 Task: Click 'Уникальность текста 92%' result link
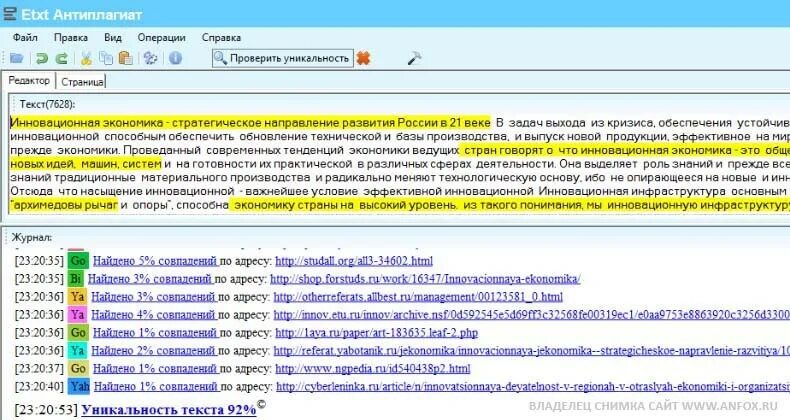pos(169,409)
